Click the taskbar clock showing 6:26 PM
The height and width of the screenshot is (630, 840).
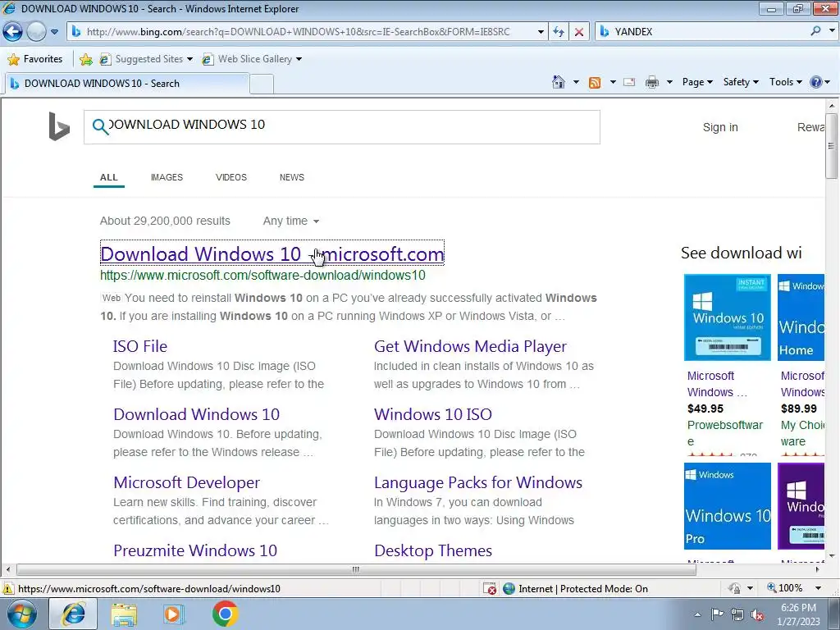tap(799, 614)
